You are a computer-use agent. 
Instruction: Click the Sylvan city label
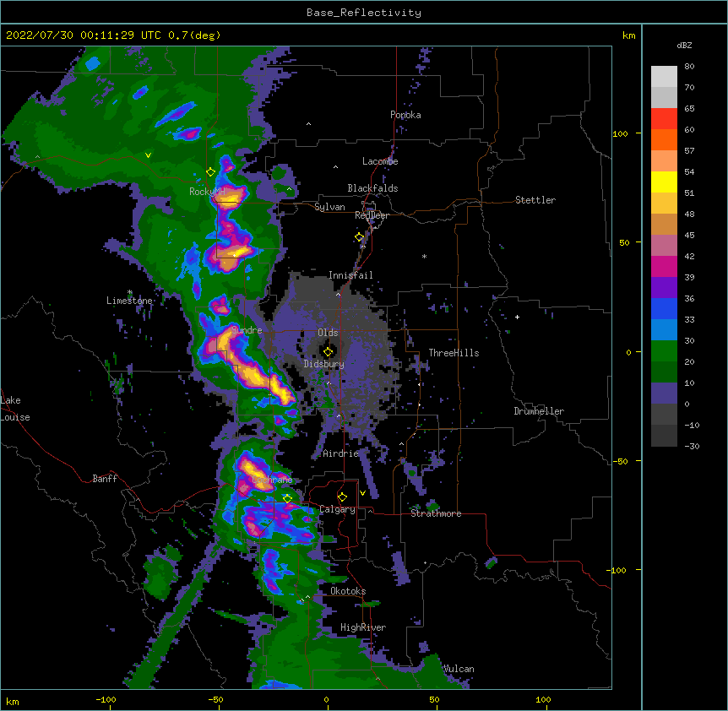(329, 207)
